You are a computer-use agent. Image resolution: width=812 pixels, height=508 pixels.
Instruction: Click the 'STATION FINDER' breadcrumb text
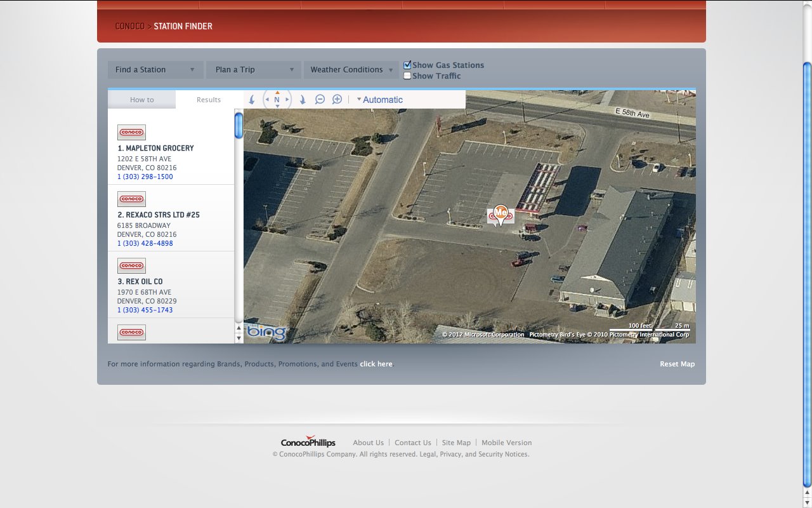click(x=183, y=26)
